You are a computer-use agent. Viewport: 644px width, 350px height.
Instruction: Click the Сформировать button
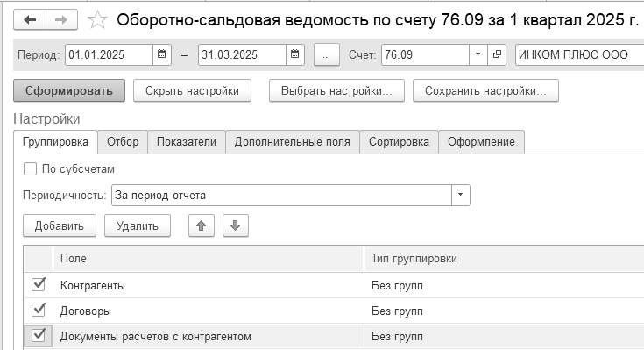click(69, 90)
